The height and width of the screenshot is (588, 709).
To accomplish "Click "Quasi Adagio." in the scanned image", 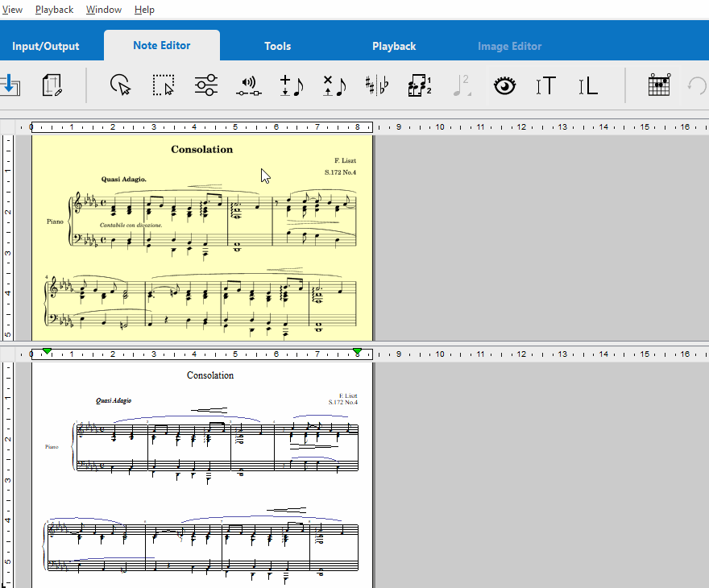I will [124, 179].
